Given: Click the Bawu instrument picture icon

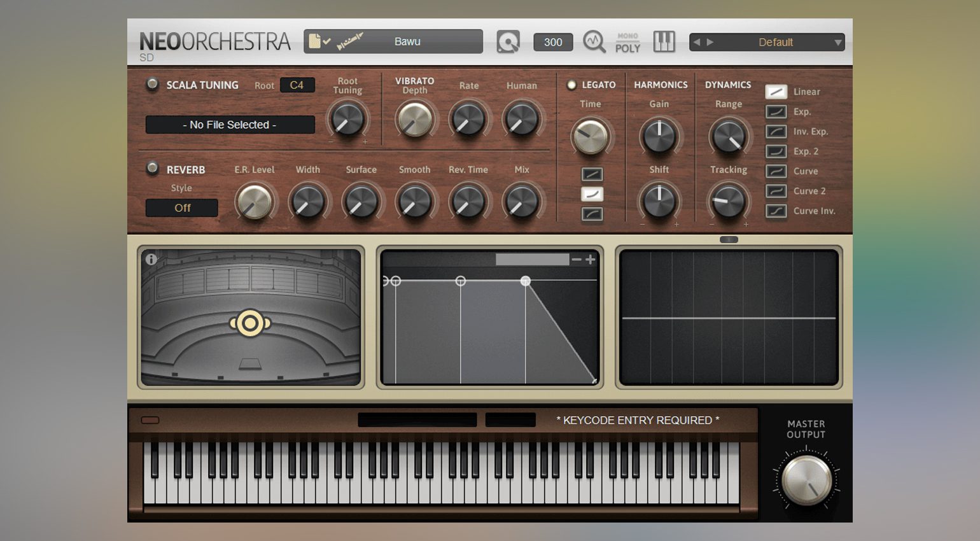Looking at the screenshot, I should tap(350, 41).
